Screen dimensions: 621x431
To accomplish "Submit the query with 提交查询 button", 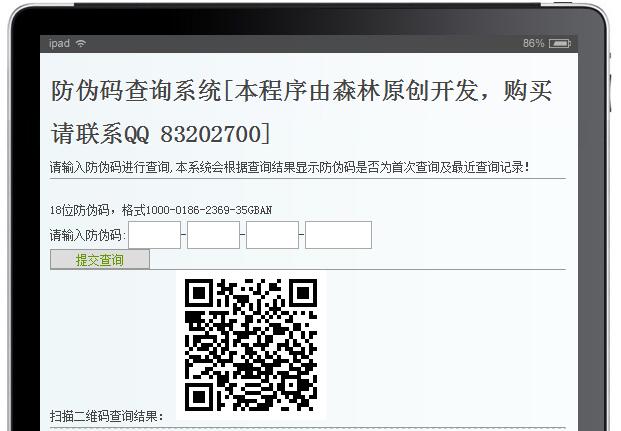I will [100, 259].
